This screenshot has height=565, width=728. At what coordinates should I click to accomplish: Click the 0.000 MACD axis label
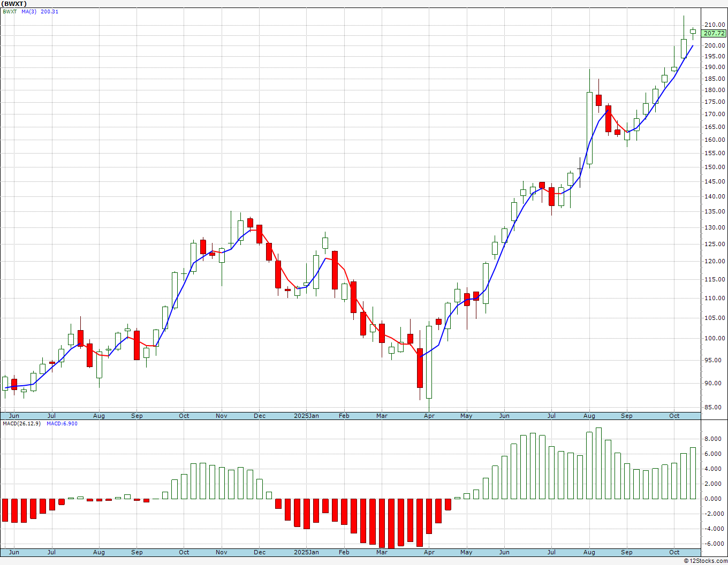point(714,499)
